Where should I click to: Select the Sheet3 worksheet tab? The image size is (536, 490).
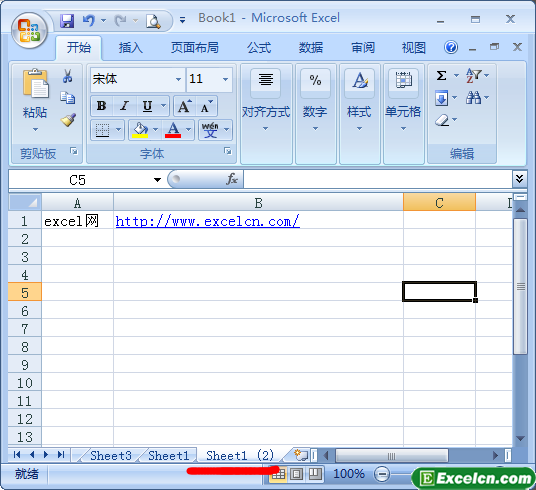pos(110,455)
